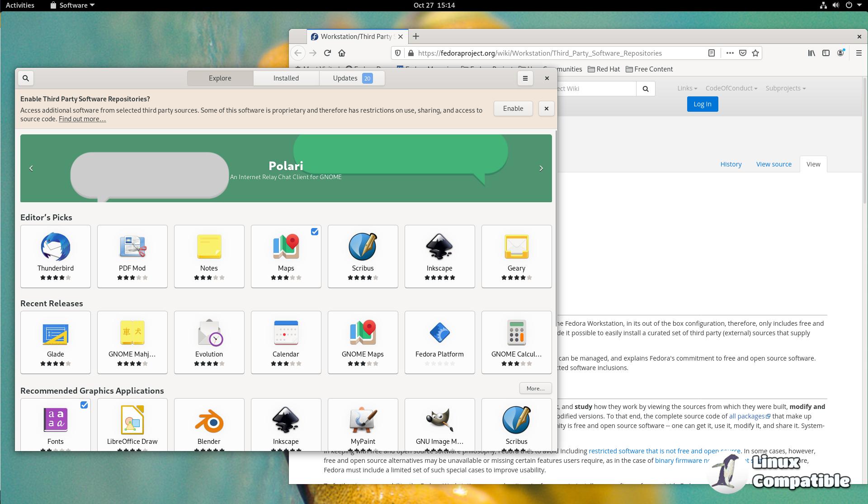Image resolution: width=868 pixels, height=504 pixels.
Task: Click the search icon in Software
Action: click(26, 78)
